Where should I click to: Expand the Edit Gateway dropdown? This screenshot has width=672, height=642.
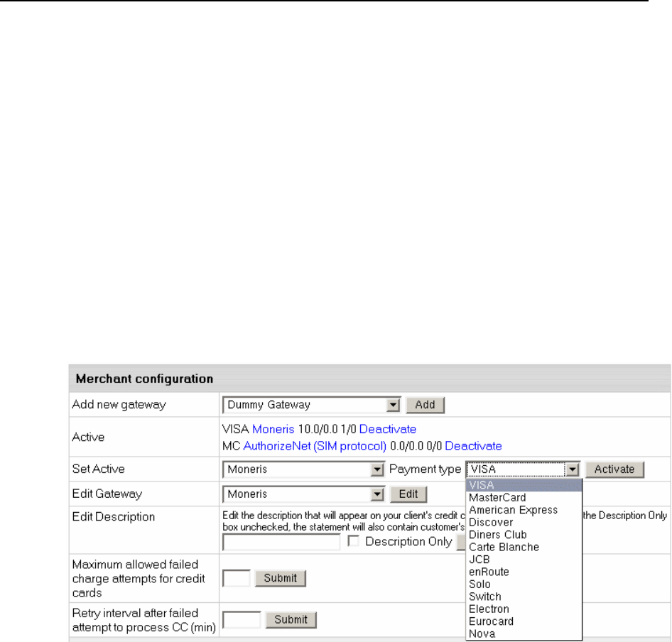pos(303,494)
